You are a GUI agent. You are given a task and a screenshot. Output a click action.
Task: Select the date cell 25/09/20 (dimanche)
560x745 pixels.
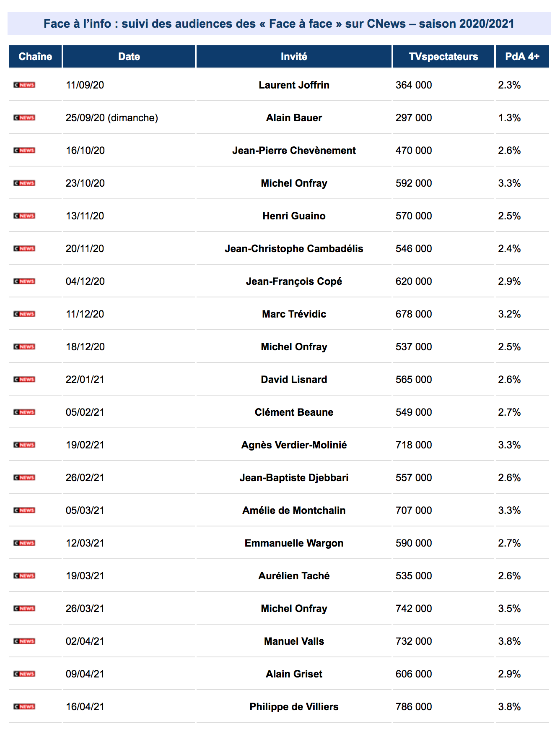(112, 118)
